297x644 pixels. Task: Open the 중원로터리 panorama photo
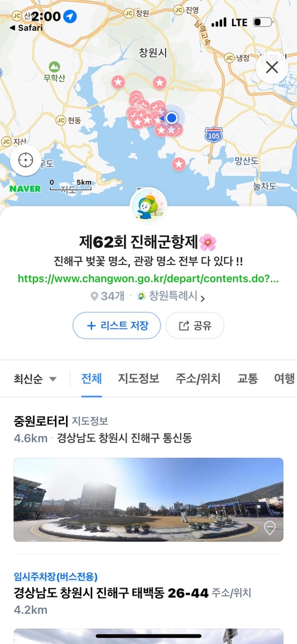tap(148, 500)
